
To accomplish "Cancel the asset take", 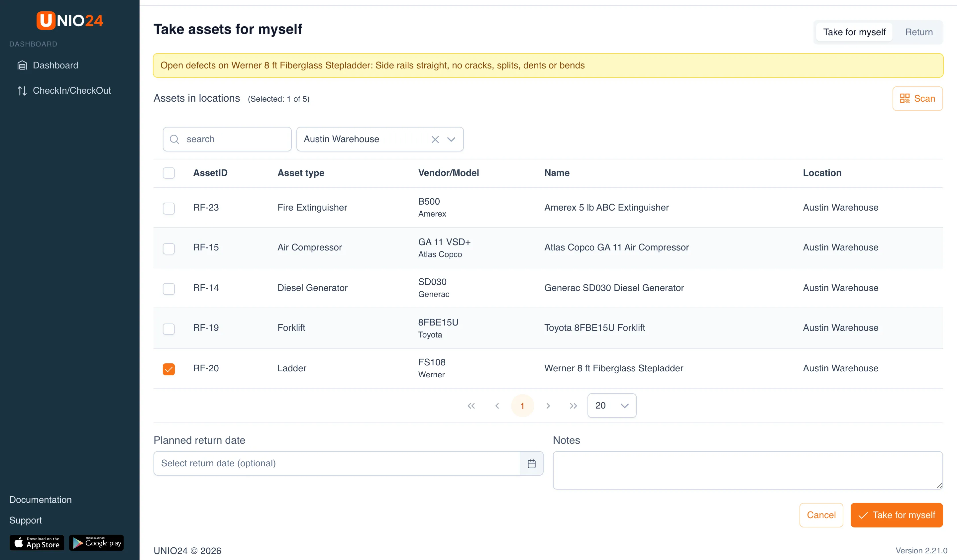I will pos(821,515).
